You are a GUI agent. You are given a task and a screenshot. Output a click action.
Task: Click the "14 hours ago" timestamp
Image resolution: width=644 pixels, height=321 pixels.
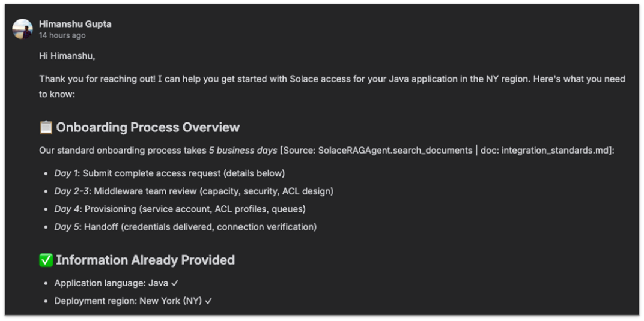click(62, 35)
